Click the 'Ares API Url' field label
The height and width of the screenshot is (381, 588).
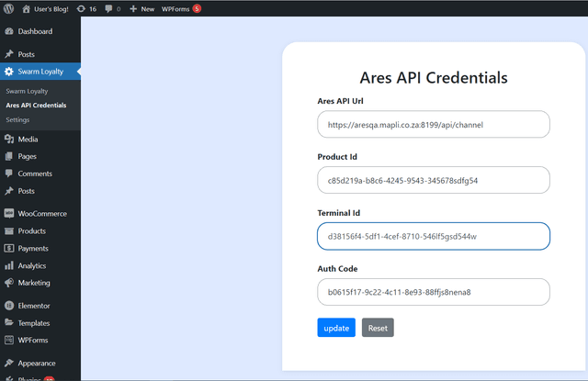[x=341, y=101]
